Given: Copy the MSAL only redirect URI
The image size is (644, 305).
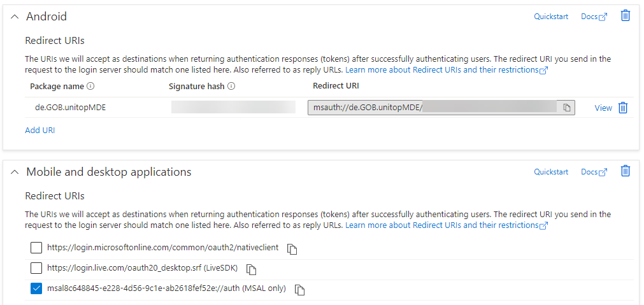Looking at the screenshot, I should (x=300, y=290).
